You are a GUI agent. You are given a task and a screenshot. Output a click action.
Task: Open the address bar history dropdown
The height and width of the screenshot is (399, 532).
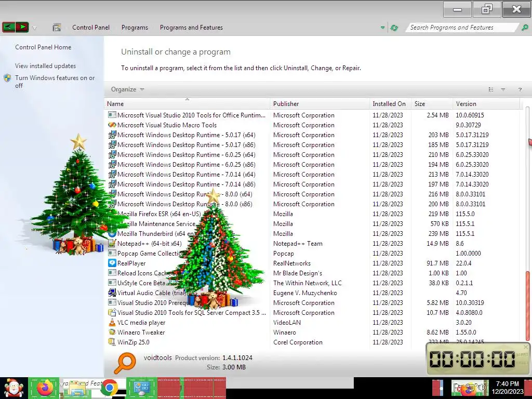pyautogui.click(x=382, y=28)
